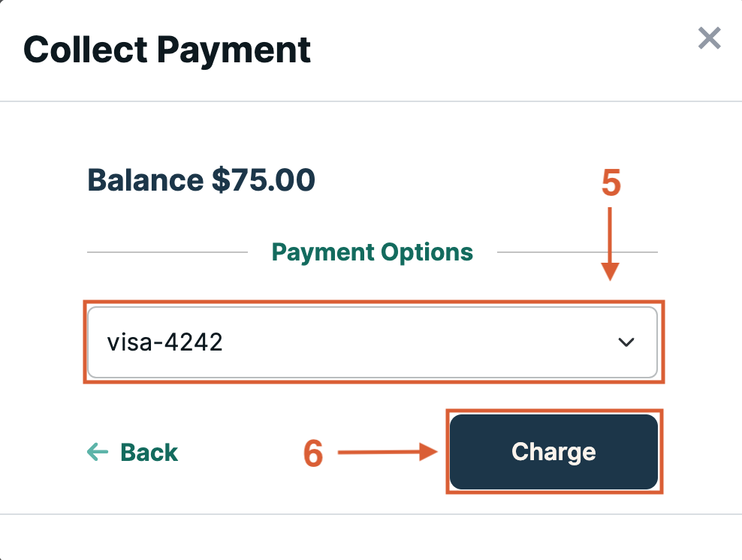The width and height of the screenshot is (742, 560).
Task: Click the Balance $75.00 text
Action: point(201,180)
